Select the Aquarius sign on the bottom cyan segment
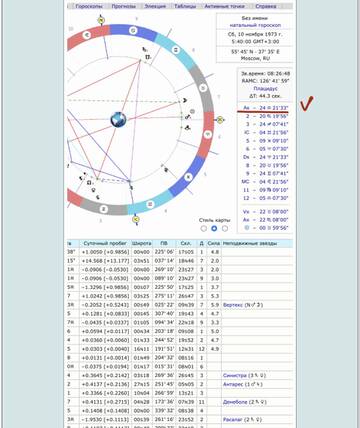This screenshot has height=428, width=360. (x=150, y=203)
